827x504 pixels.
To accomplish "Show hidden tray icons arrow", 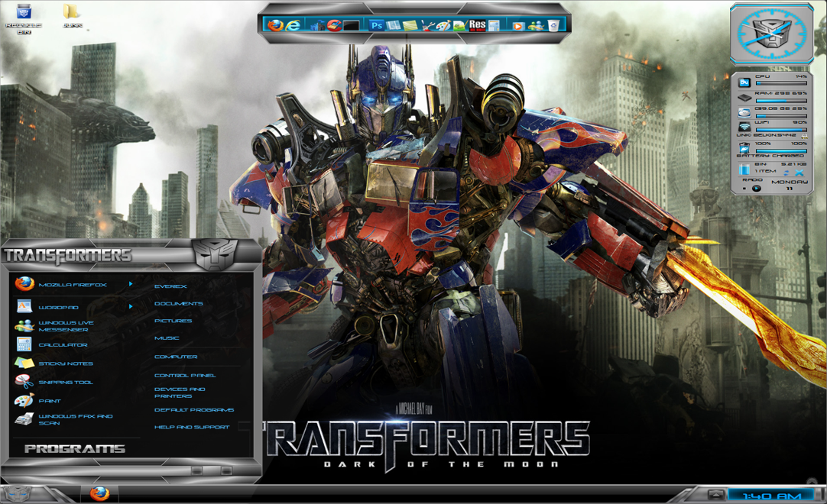I will (x=715, y=495).
